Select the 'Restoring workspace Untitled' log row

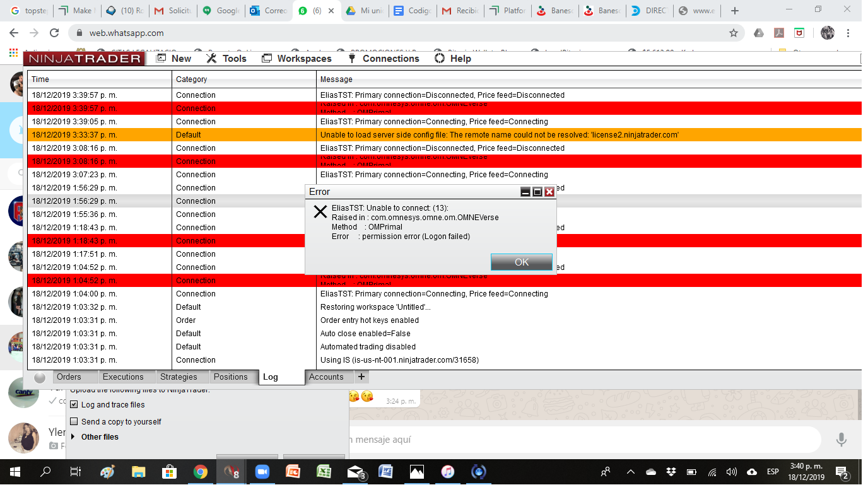tap(445, 307)
